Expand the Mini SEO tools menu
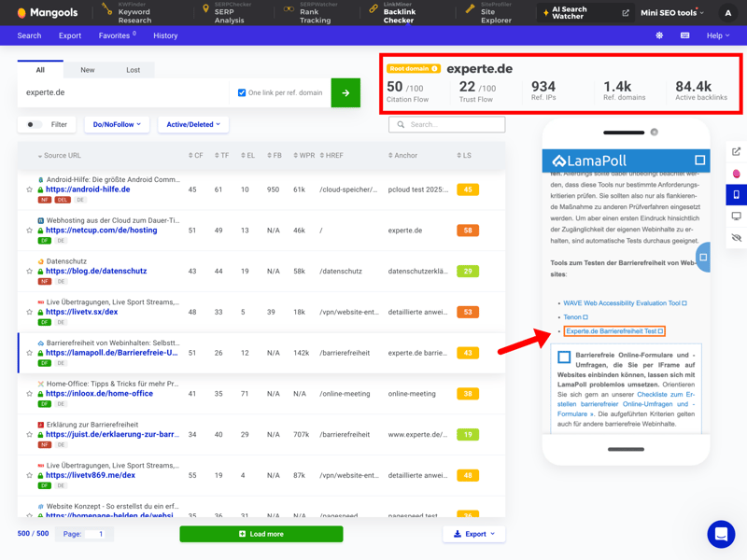747x560 pixels. click(x=672, y=13)
